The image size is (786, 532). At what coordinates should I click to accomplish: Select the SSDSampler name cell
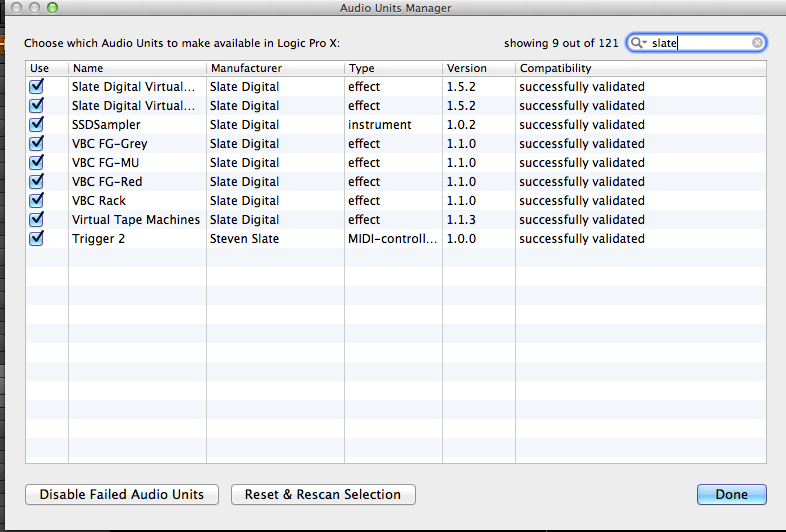tap(106, 125)
